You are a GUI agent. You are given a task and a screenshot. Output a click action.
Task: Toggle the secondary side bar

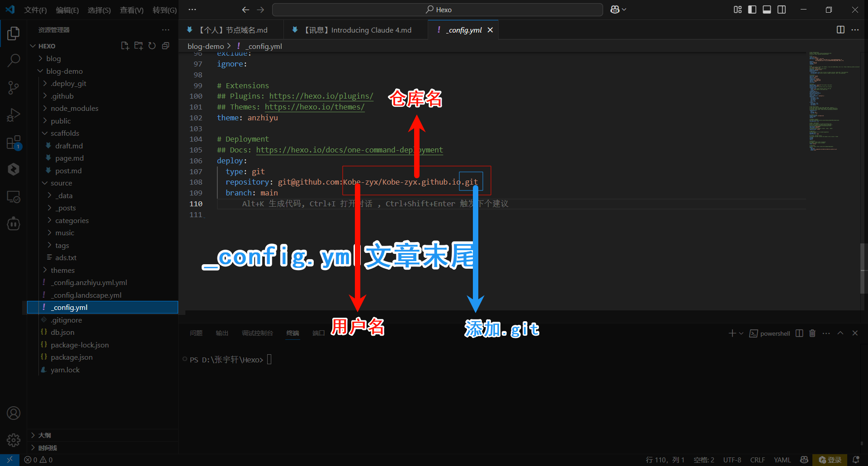pos(782,10)
